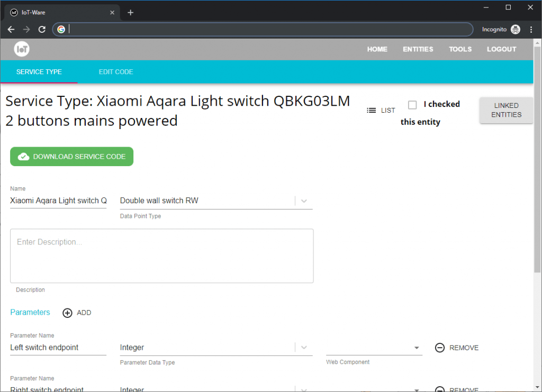The width and height of the screenshot is (542, 392).
Task: Click the Service Type page title
Action: pyautogui.click(x=178, y=111)
